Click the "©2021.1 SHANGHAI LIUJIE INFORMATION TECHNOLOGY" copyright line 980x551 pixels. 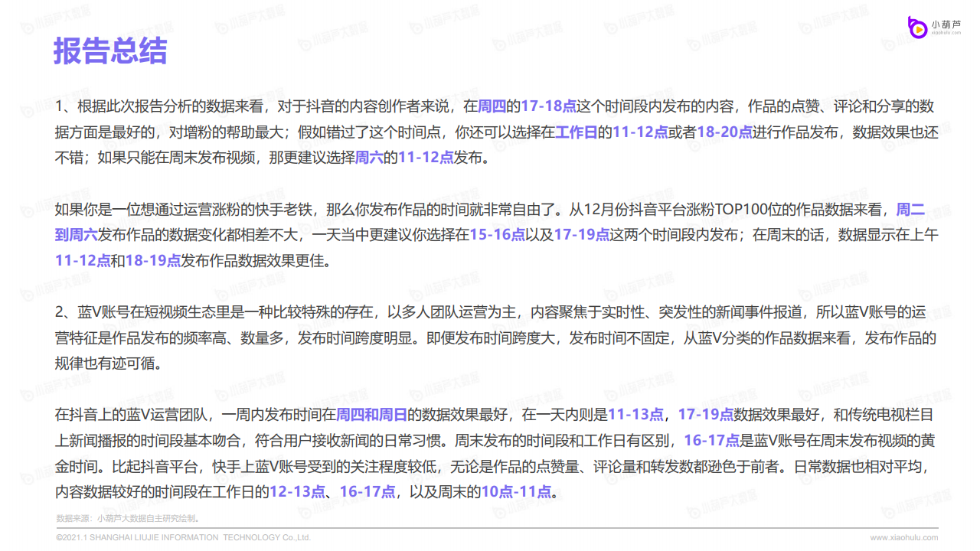[184, 537]
